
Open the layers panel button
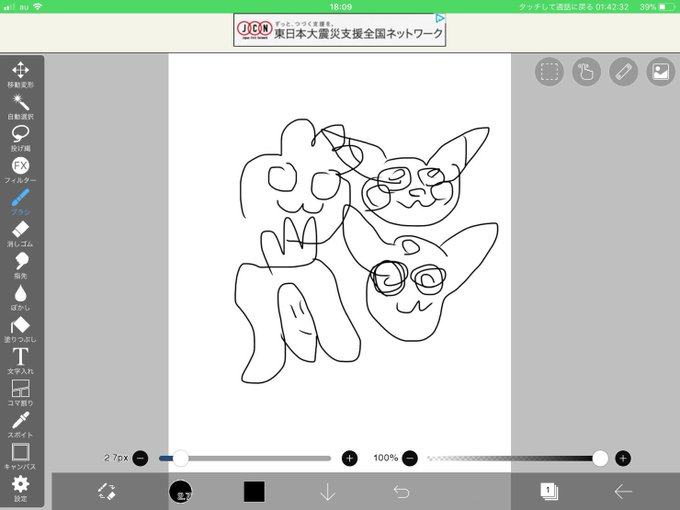pyautogui.click(x=549, y=491)
